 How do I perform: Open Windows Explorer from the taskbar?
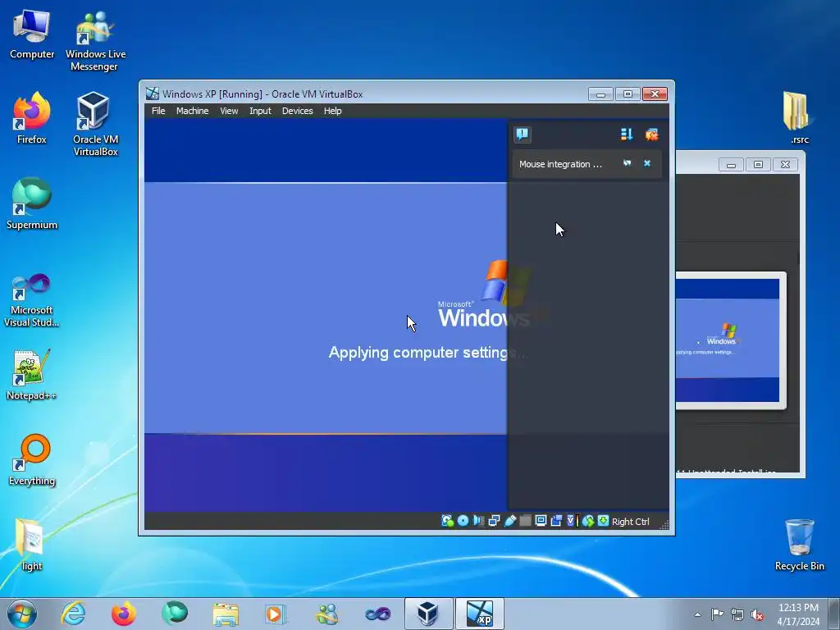pyautogui.click(x=226, y=614)
